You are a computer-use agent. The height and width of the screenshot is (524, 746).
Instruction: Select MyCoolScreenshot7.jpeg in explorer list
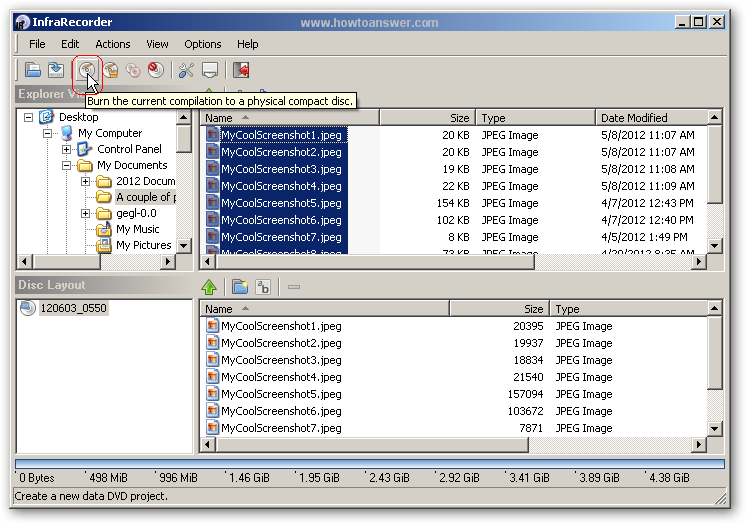coord(281,237)
